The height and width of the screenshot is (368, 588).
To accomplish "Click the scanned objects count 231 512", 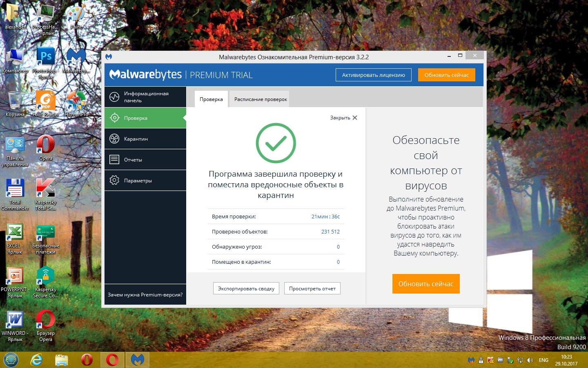I will (330, 231).
